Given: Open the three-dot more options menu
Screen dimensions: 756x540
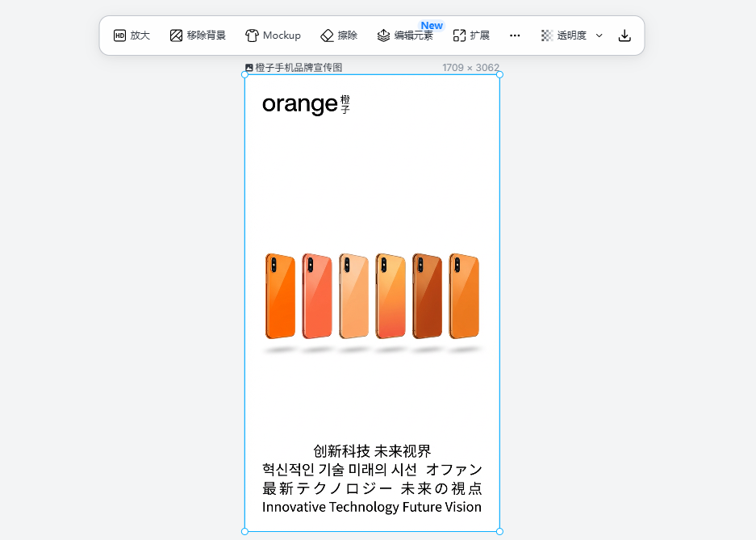Looking at the screenshot, I should point(515,36).
